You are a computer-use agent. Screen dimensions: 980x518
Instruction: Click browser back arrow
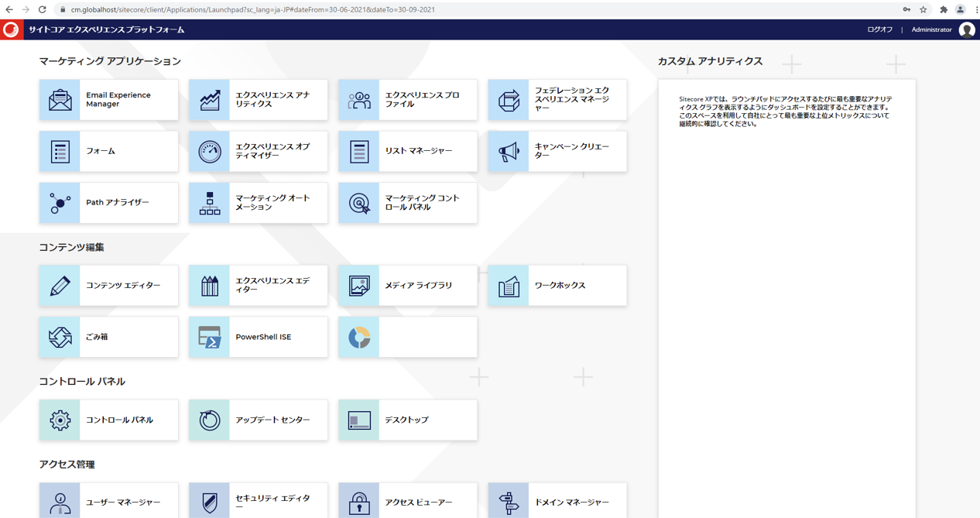point(9,9)
